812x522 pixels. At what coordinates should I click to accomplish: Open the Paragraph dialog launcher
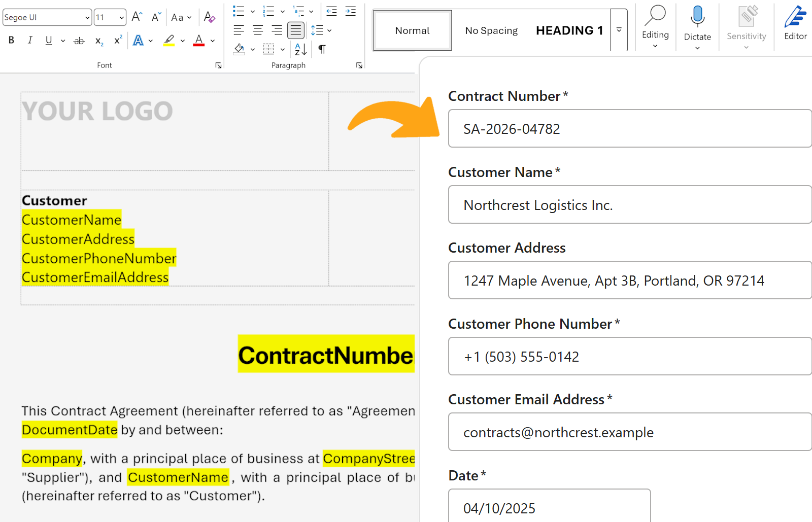[x=359, y=65]
